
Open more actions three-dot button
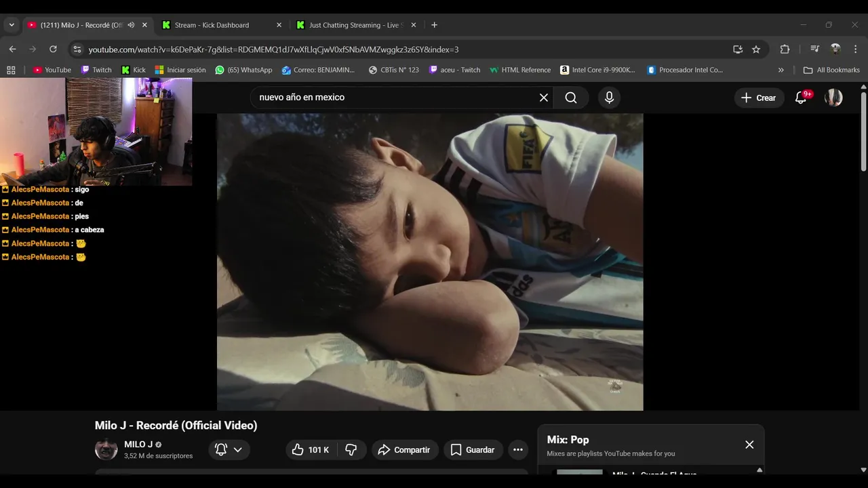pos(518,449)
